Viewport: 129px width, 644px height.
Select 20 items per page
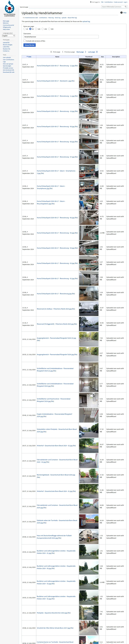pos(25,29)
